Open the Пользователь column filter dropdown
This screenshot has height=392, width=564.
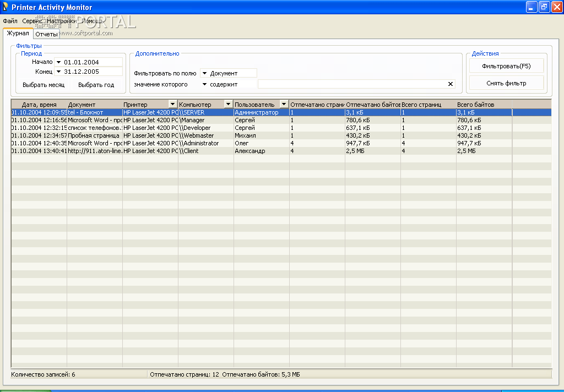284,104
